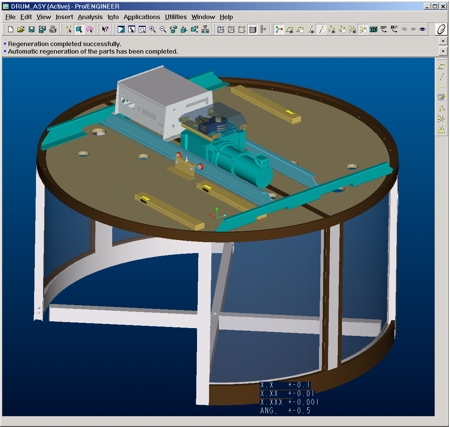The width and height of the screenshot is (450, 427).
Task: Toggle datum planes display icon
Action: click(x=289, y=30)
